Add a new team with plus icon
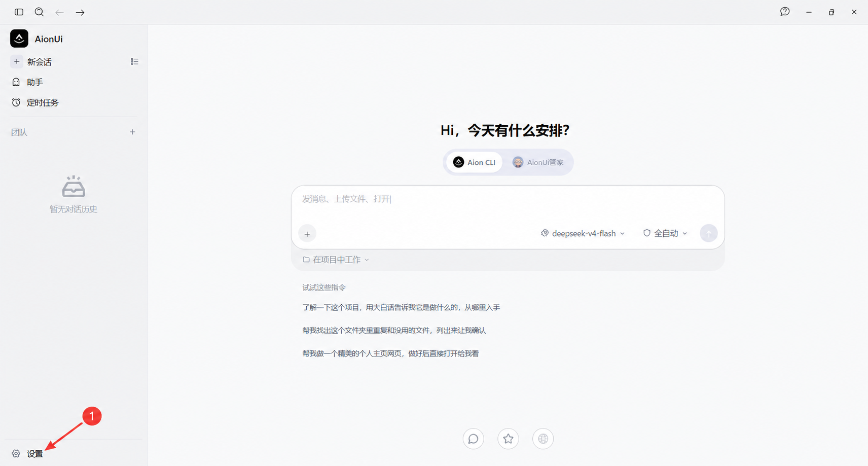This screenshot has width=868, height=466. [132, 132]
